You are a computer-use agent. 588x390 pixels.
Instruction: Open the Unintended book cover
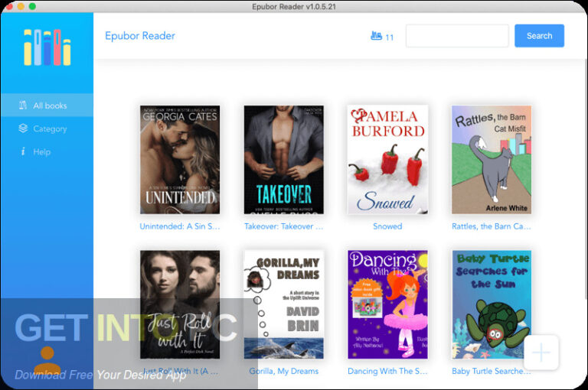[180, 160]
